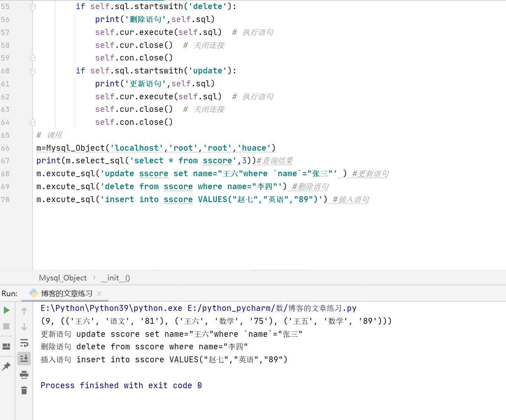The width and height of the screenshot is (506, 420).
Task: Rerun the 博客的文章练习 script
Action: pos(7,310)
